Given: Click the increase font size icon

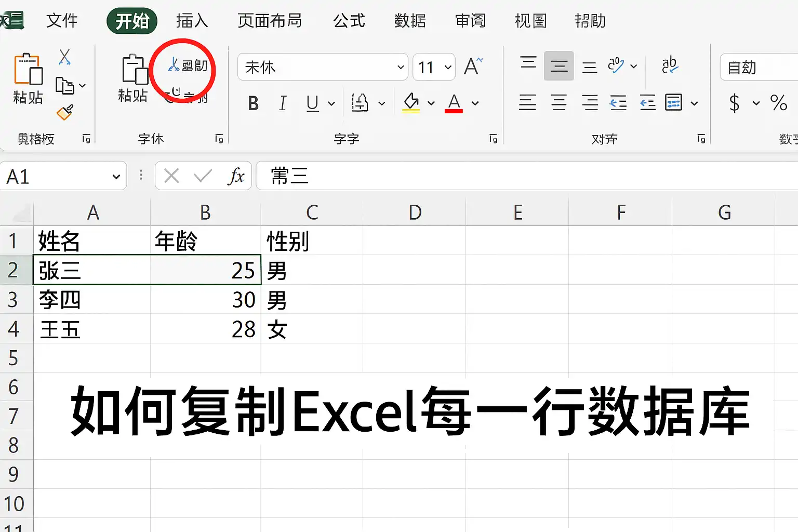Looking at the screenshot, I should point(473,66).
